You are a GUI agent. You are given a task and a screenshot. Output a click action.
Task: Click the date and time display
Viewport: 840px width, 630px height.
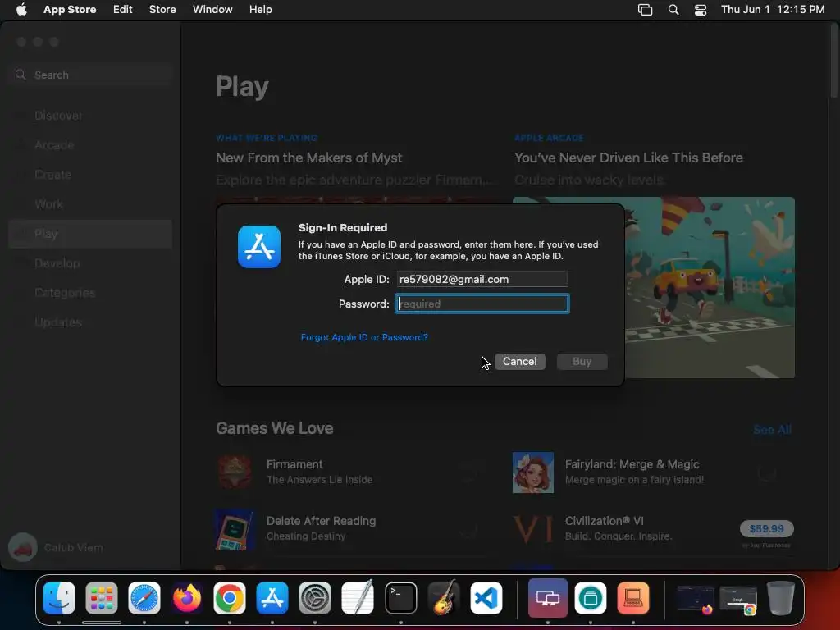(x=773, y=10)
